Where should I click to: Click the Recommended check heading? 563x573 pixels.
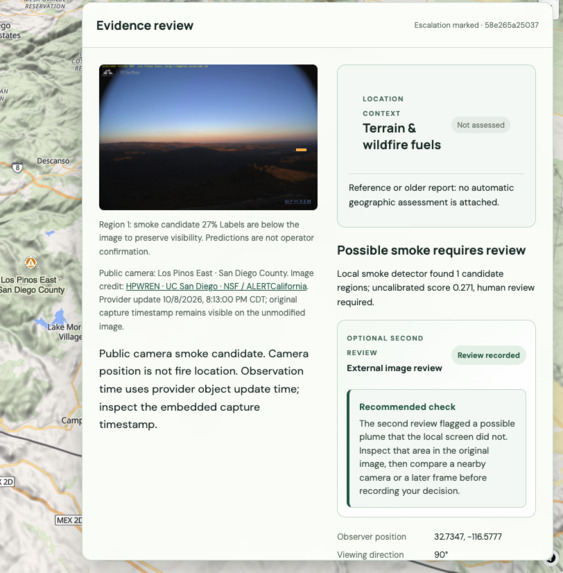point(407,407)
